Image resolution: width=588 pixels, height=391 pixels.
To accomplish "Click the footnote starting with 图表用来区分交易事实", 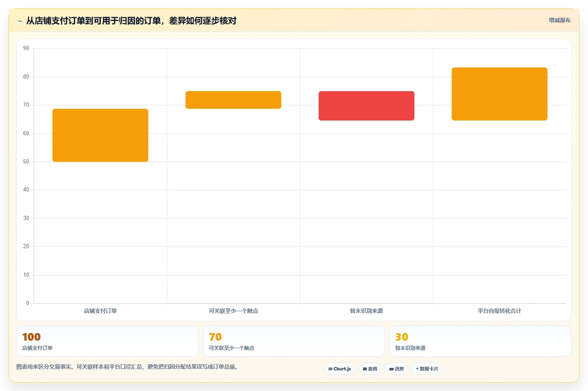I will click(x=128, y=367).
